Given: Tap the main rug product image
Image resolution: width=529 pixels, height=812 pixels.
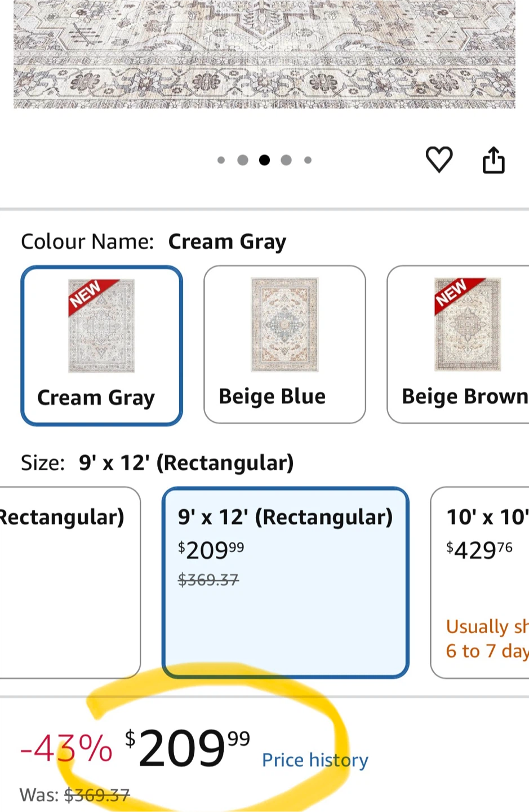Looking at the screenshot, I should coord(264,54).
